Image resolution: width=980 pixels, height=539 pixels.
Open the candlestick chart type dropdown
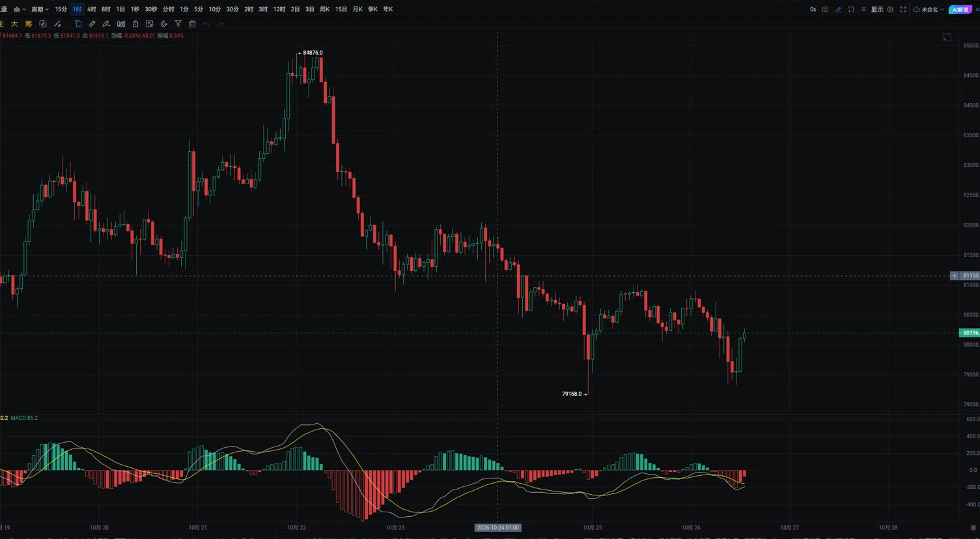click(20, 10)
